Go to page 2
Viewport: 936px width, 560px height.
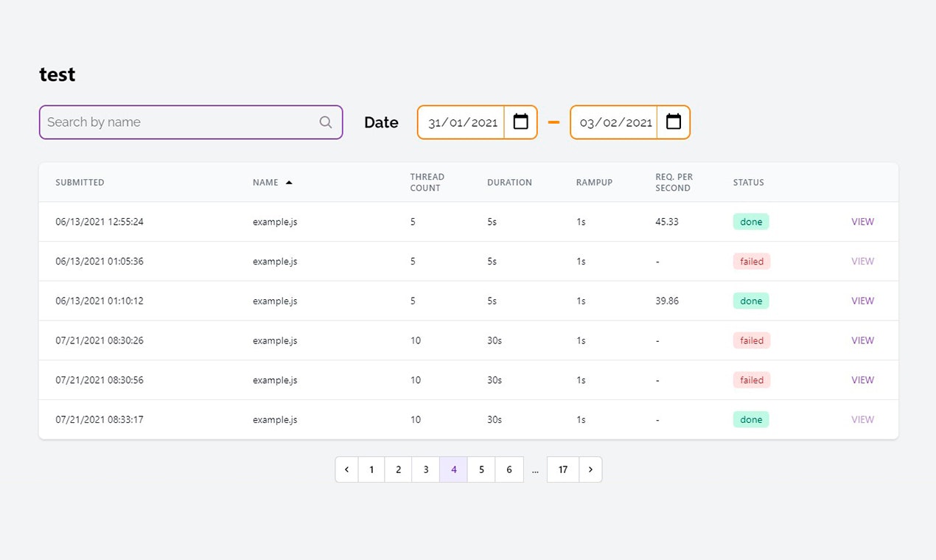(398, 469)
